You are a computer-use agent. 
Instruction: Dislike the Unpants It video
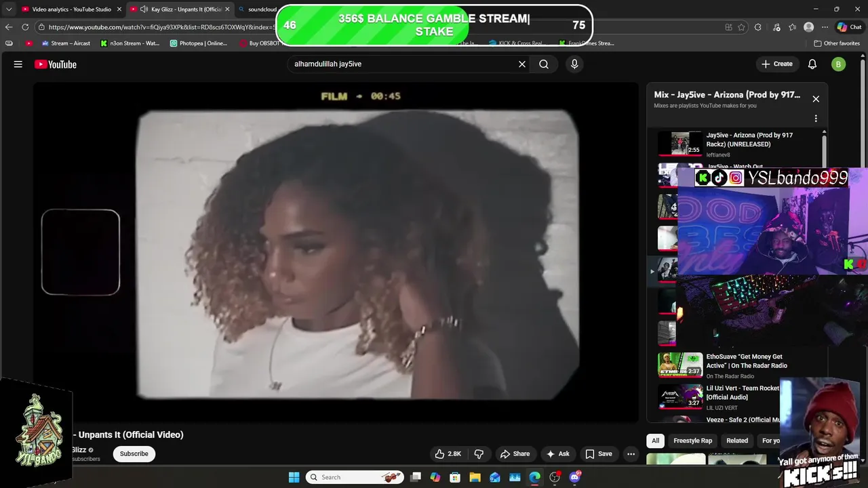(x=479, y=454)
